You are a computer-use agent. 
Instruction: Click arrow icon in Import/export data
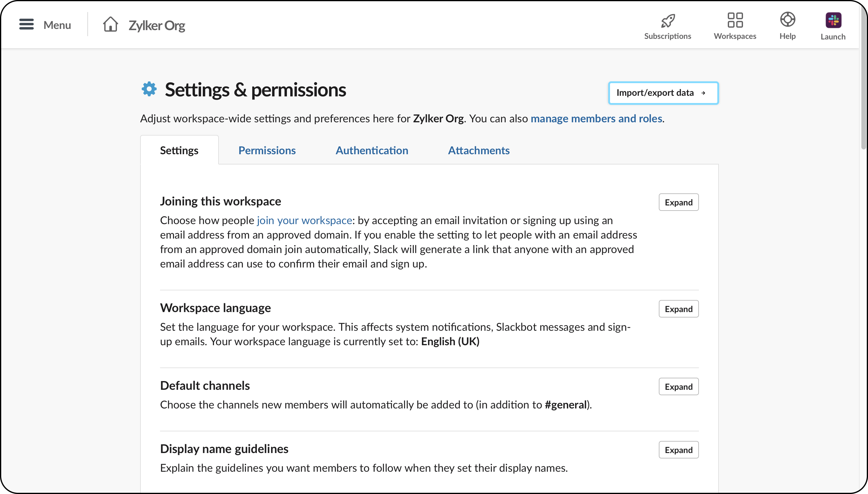pyautogui.click(x=703, y=93)
